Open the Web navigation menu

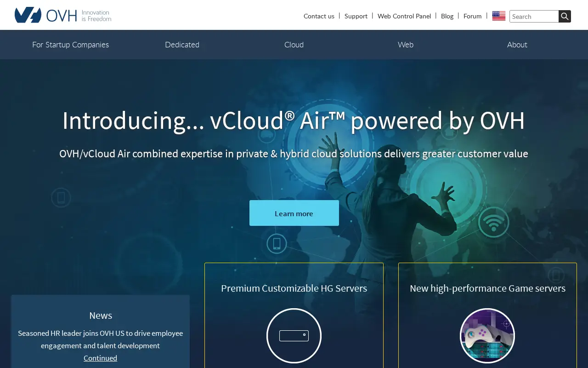[406, 45]
